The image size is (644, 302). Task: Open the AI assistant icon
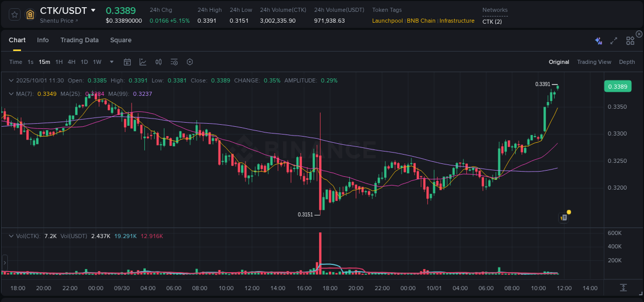pos(598,40)
